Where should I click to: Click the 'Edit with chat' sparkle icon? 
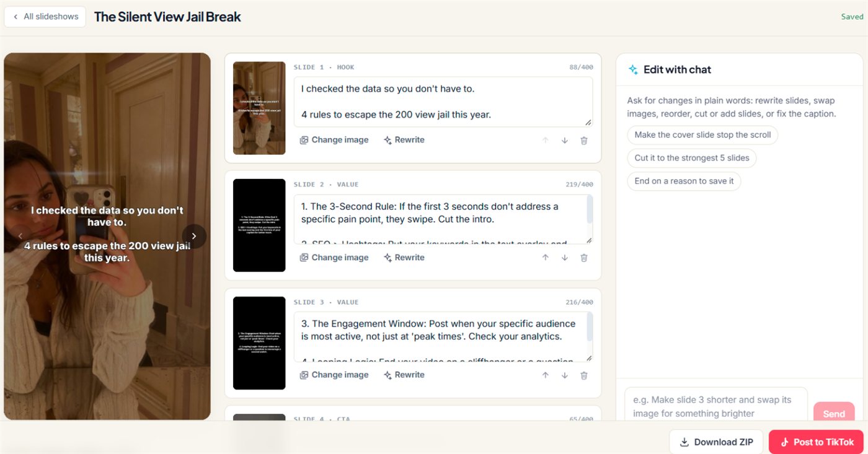(x=633, y=69)
